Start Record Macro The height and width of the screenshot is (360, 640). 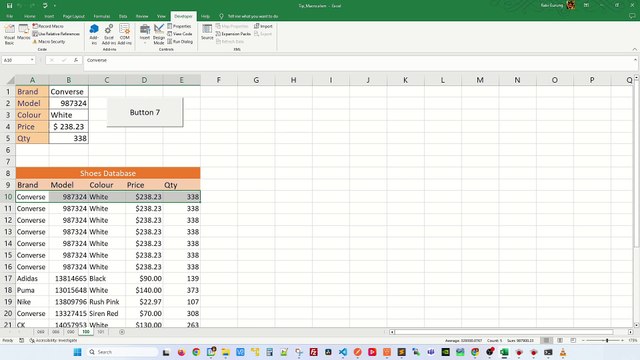(x=48, y=26)
